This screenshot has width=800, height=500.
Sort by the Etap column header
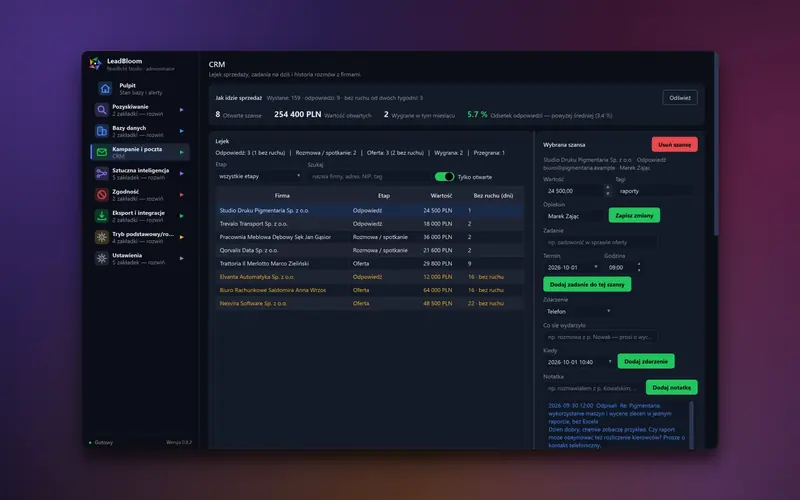[x=384, y=195]
